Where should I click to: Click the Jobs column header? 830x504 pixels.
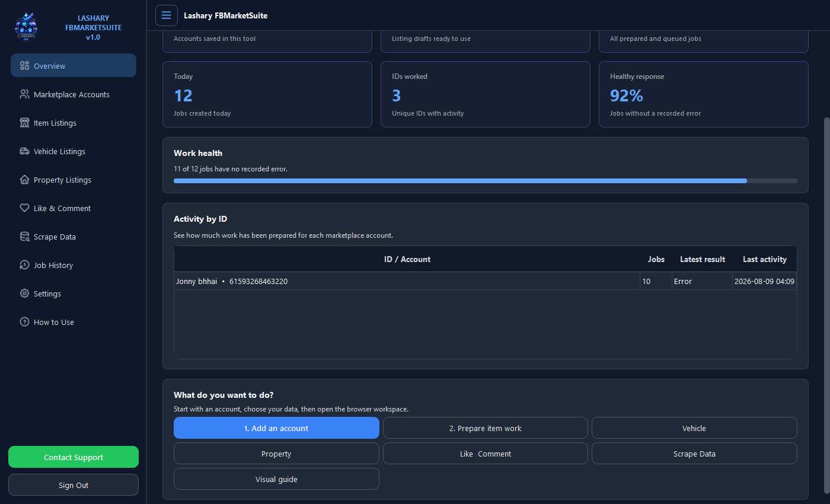pyautogui.click(x=656, y=259)
